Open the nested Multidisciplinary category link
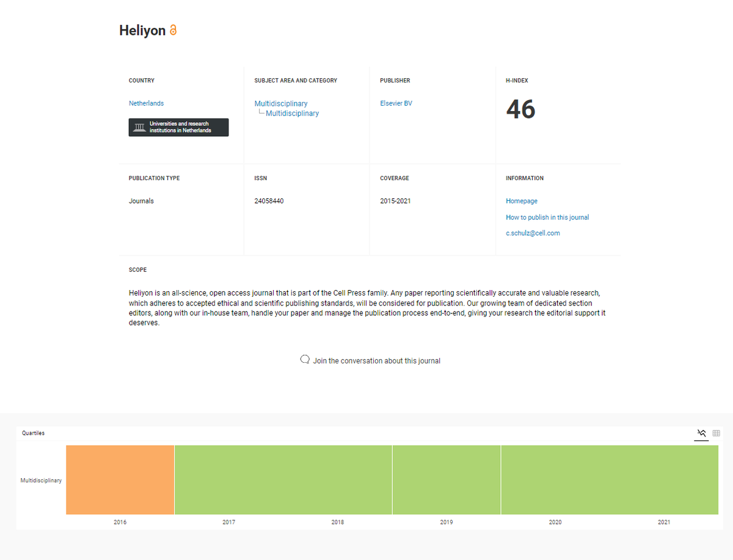 (292, 114)
